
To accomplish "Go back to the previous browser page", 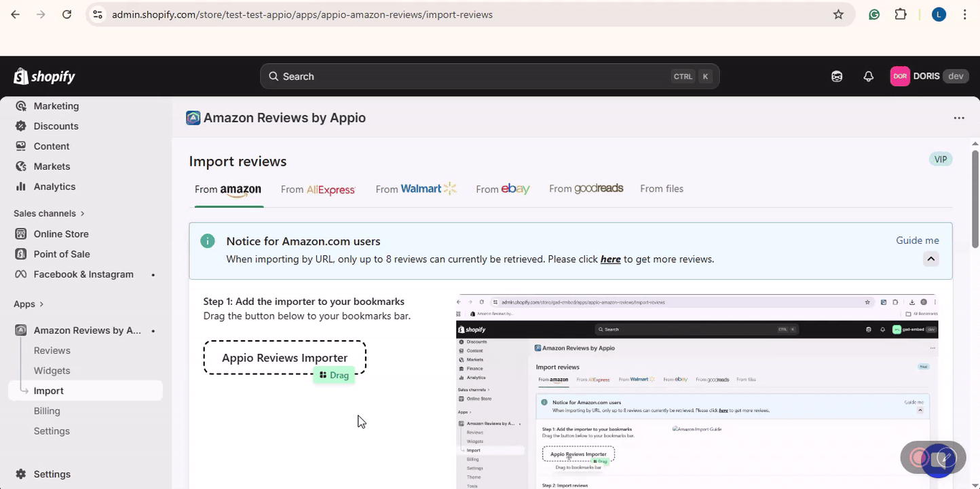I will (x=15, y=14).
